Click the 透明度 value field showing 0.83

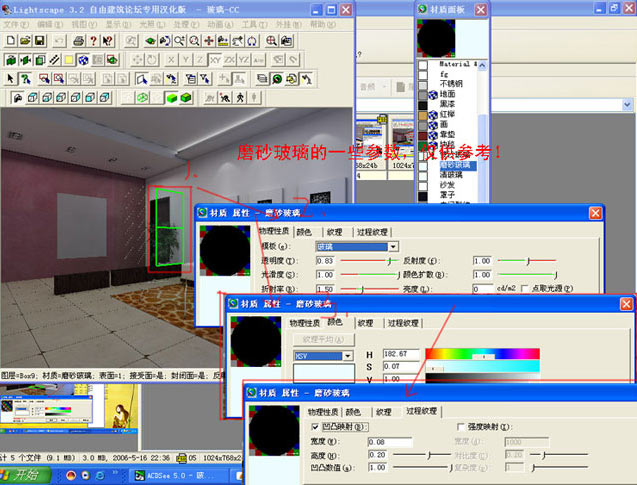point(325,261)
